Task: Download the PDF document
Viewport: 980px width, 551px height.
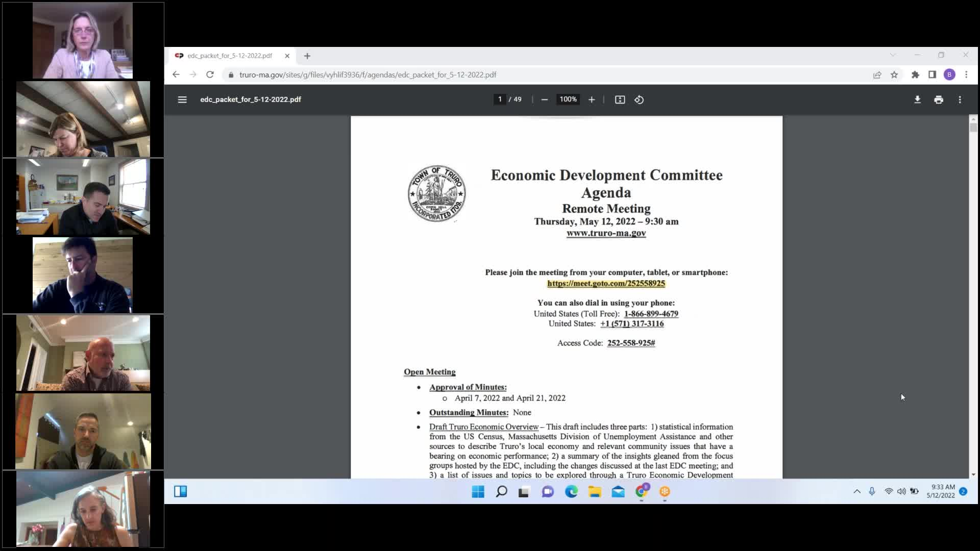Action: 918,99
